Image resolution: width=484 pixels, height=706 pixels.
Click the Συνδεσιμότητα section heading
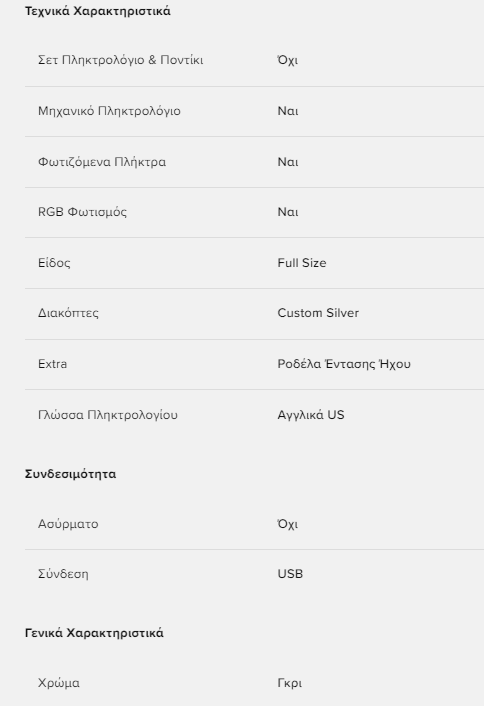tap(70, 474)
